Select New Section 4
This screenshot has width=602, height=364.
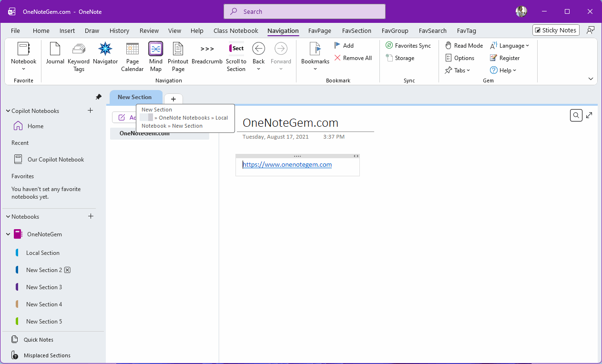[44, 304]
